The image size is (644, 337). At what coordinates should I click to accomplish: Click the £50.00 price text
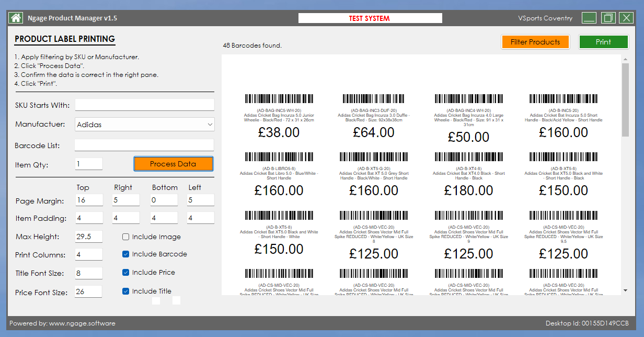click(469, 137)
